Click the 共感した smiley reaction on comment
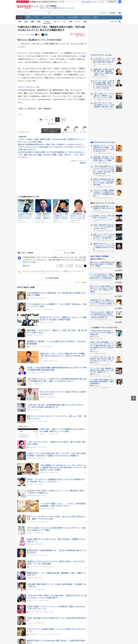 coord(57,266)
